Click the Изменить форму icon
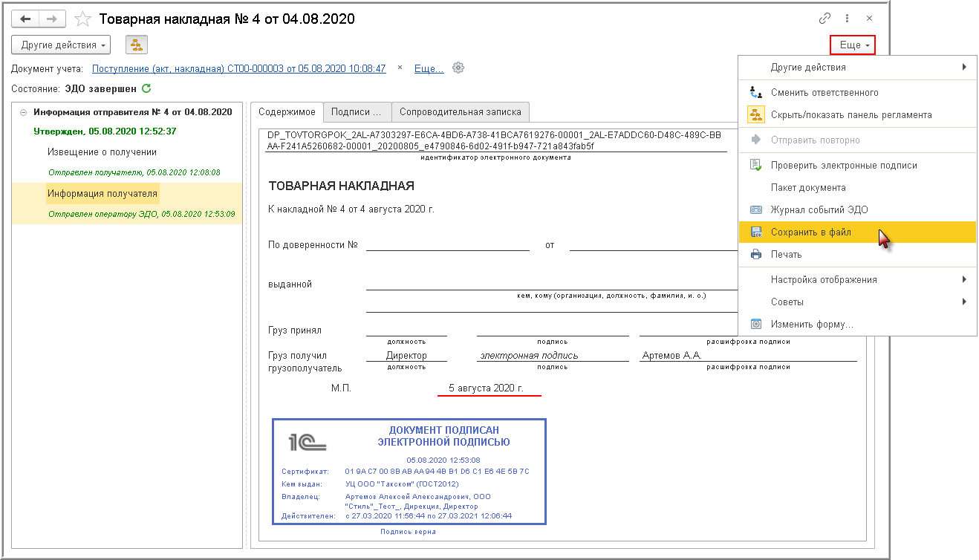The height and width of the screenshot is (560, 979). 756,325
